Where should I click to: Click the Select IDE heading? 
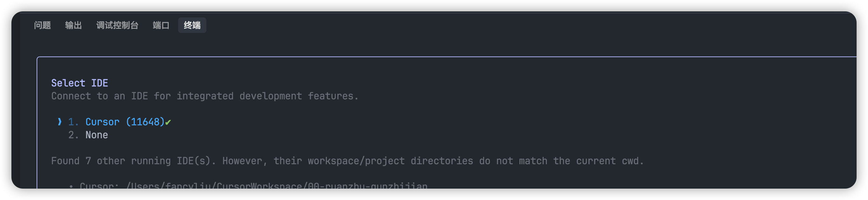click(80, 83)
